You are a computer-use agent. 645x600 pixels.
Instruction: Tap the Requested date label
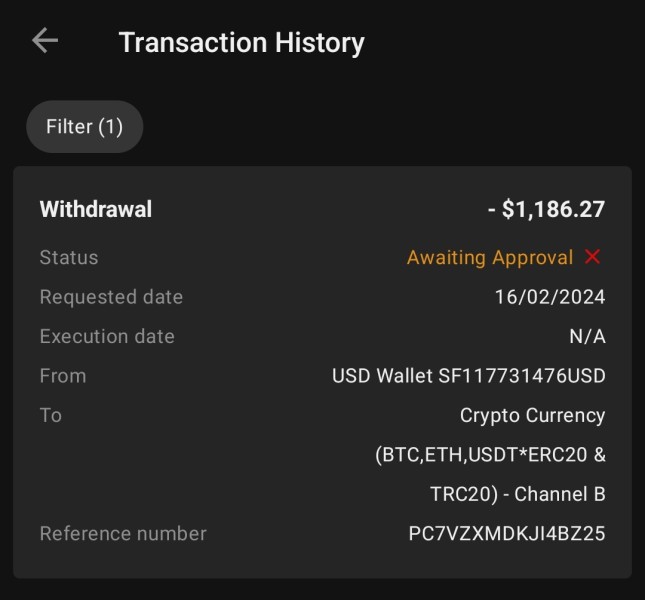[x=111, y=297]
